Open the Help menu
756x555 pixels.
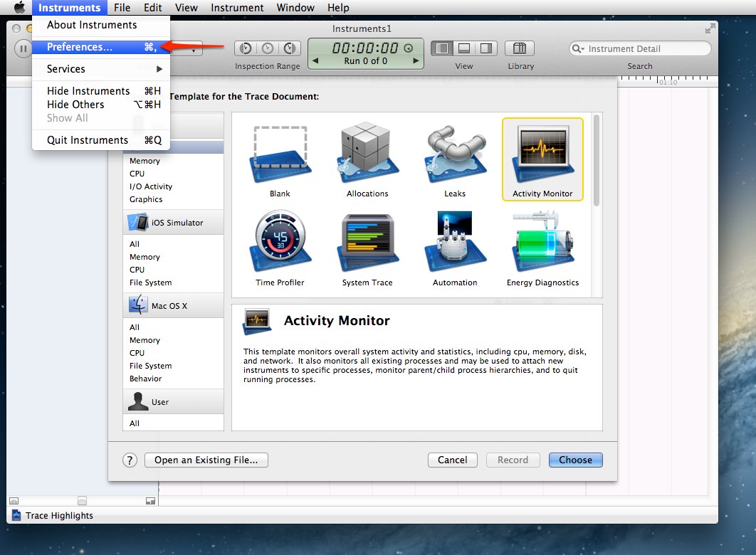click(x=338, y=8)
